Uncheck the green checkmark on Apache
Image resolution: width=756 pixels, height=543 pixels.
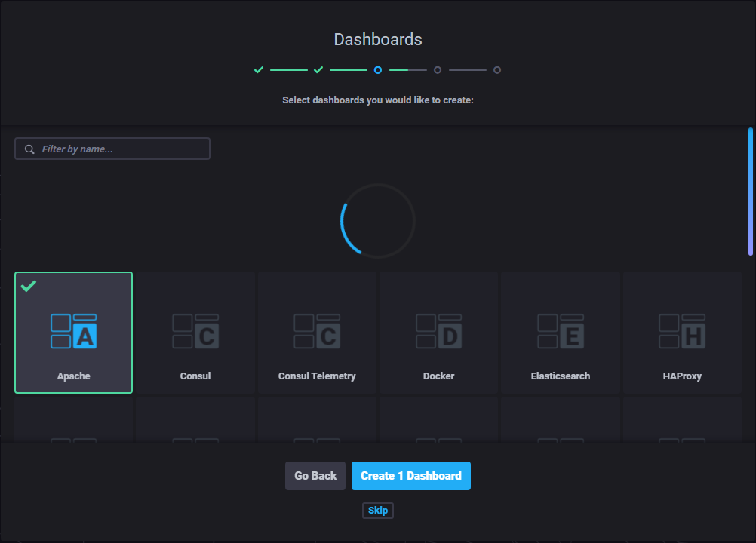[29, 287]
